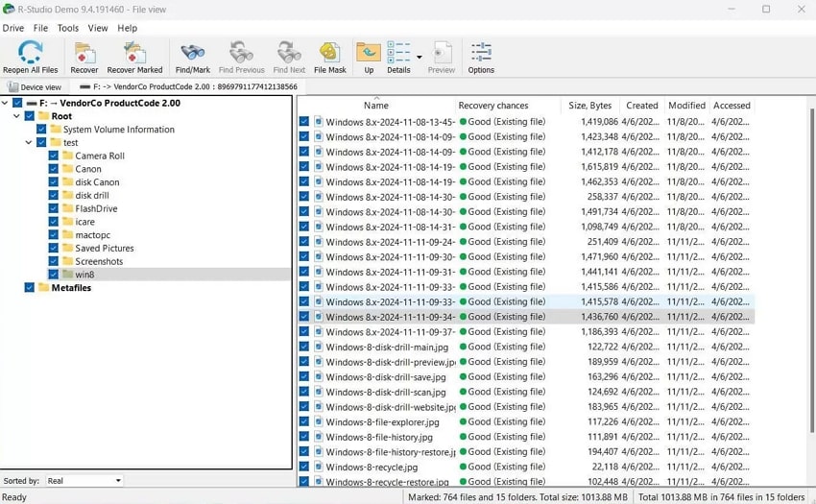816x504 pixels.
Task: Select the file sized 258,337 bytes
Action: tap(526, 197)
